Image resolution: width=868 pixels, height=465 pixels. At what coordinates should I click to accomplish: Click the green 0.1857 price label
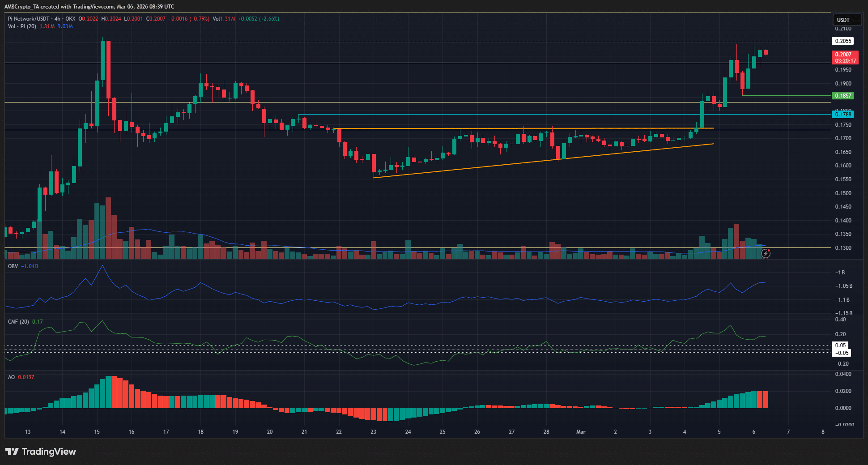click(x=843, y=95)
